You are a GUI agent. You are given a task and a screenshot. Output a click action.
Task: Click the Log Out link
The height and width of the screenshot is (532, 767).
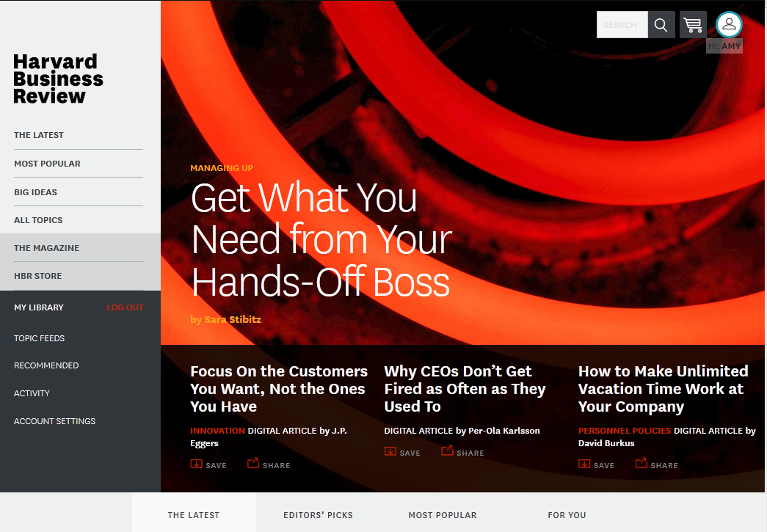125,307
